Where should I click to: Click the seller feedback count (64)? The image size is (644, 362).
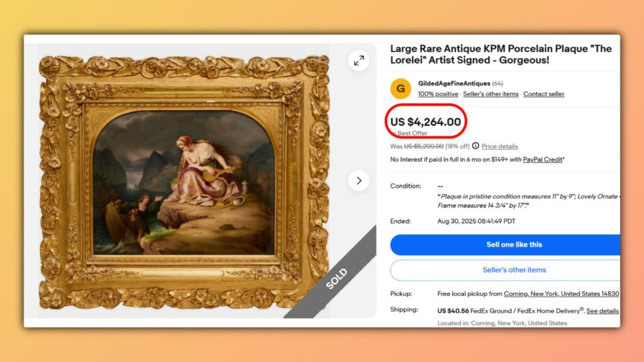(497, 84)
